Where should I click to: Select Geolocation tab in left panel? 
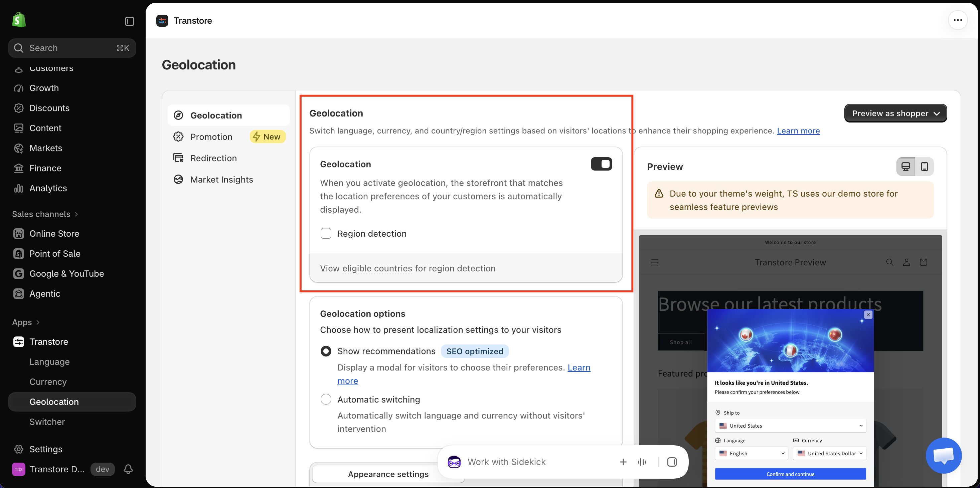(229, 115)
